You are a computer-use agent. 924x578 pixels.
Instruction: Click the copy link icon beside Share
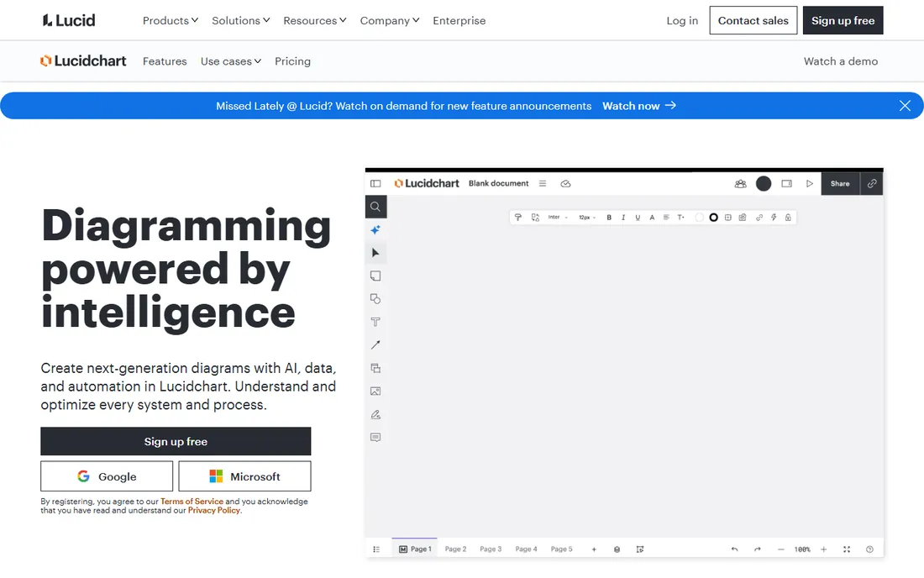click(x=872, y=184)
